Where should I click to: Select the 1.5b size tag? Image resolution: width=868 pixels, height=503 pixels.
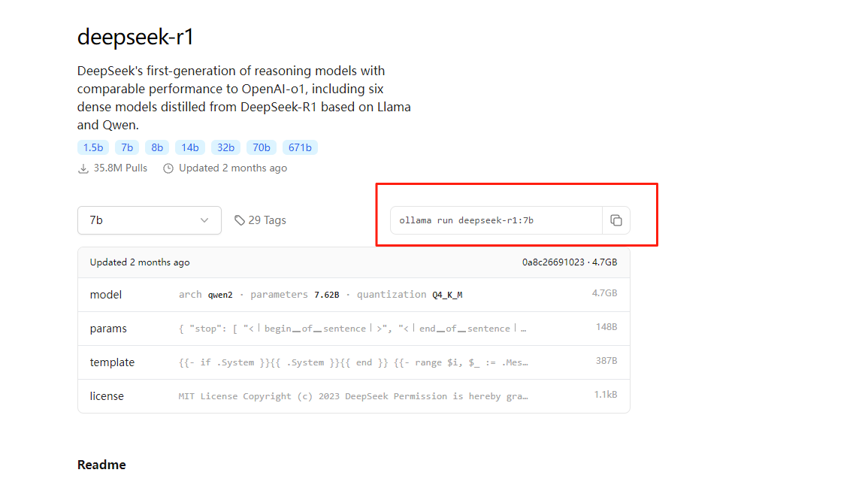(x=93, y=147)
